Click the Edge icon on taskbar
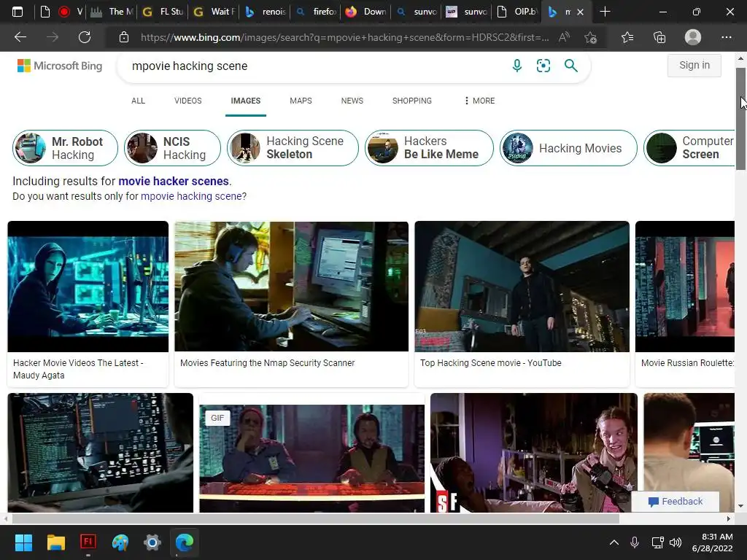Viewport: 747px width, 560px height. pyautogui.click(x=185, y=542)
